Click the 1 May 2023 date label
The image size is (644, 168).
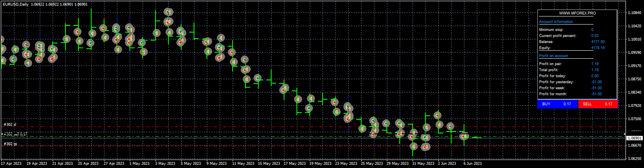[x=139, y=164]
